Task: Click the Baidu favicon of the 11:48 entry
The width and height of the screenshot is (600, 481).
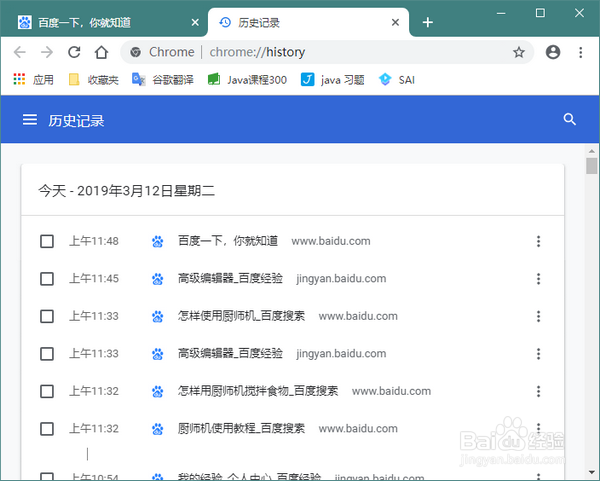Action: pos(157,241)
